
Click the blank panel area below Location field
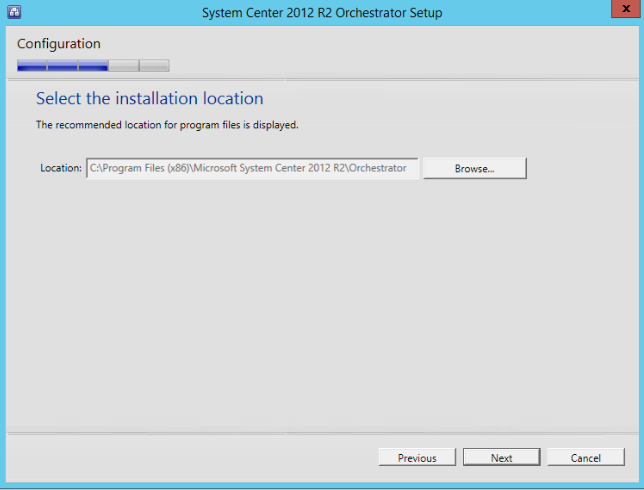[320, 300]
